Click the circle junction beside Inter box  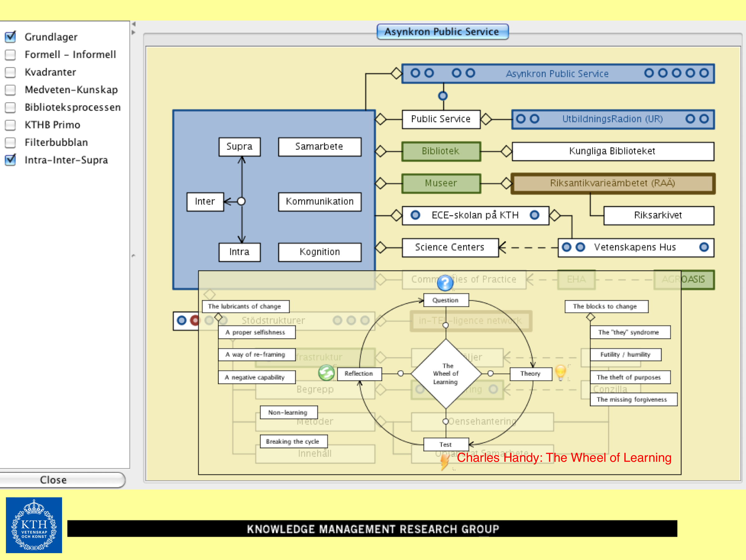(x=241, y=202)
